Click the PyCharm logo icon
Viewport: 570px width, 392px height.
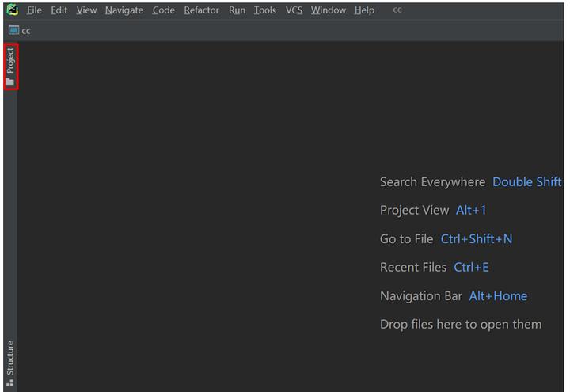click(12, 10)
